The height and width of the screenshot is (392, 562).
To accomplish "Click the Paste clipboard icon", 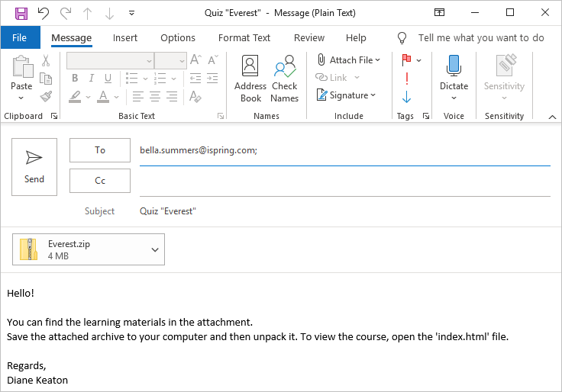I will (21, 67).
